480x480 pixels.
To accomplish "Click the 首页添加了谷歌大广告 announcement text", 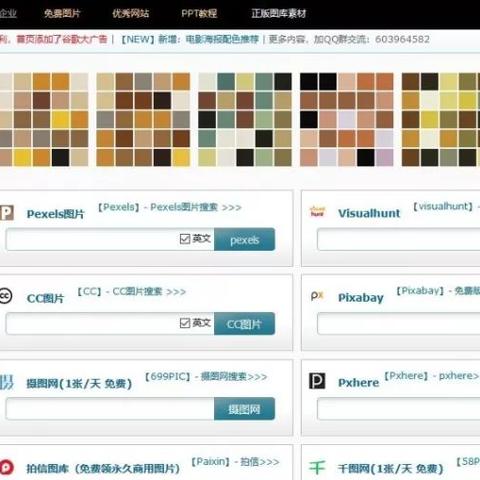I will pos(62,39).
